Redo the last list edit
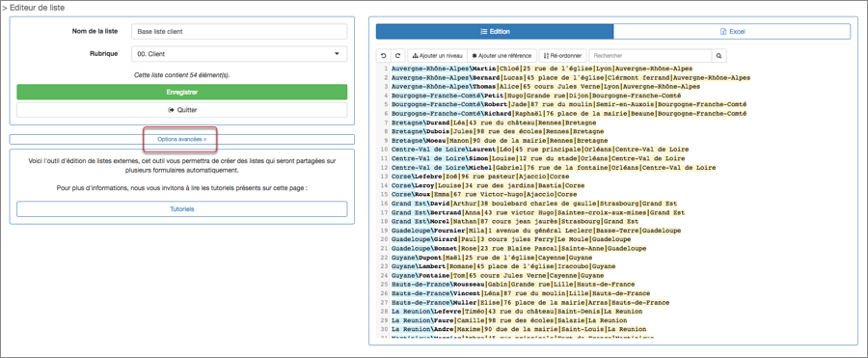This screenshot has height=358, width=868. 397,56
